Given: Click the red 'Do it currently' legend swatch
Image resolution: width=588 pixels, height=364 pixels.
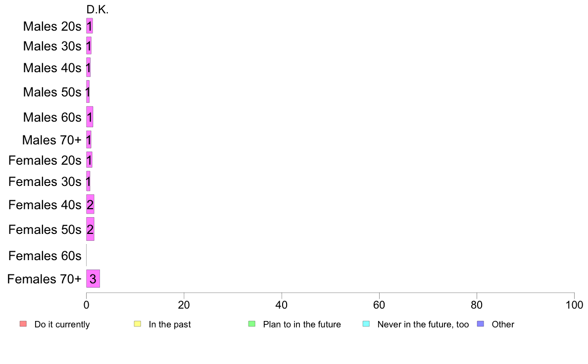Looking at the screenshot, I should click(23, 324).
